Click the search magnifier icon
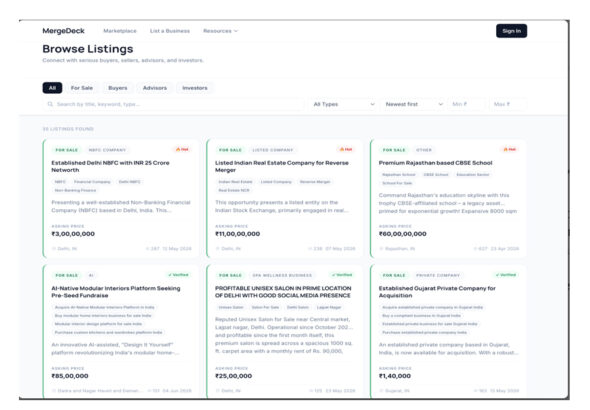This screenshot has height=410, width=590. [50, 104]
